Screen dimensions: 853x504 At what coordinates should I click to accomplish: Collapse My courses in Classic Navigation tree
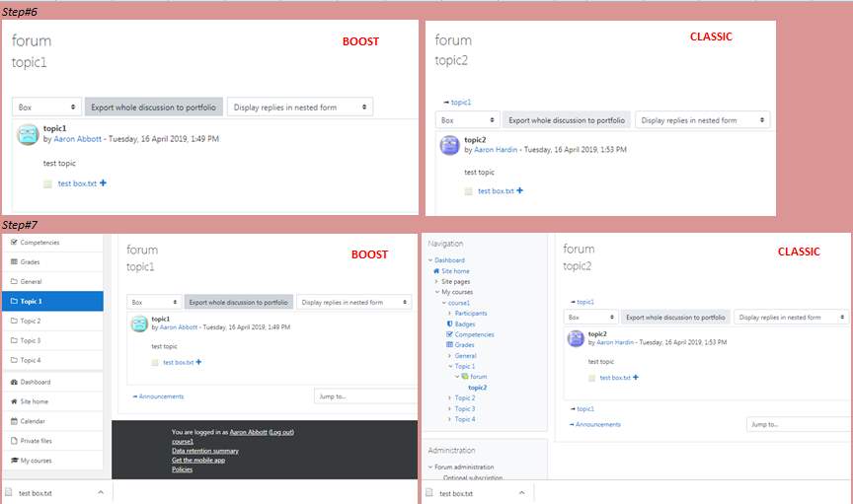(x=436, y=292)
